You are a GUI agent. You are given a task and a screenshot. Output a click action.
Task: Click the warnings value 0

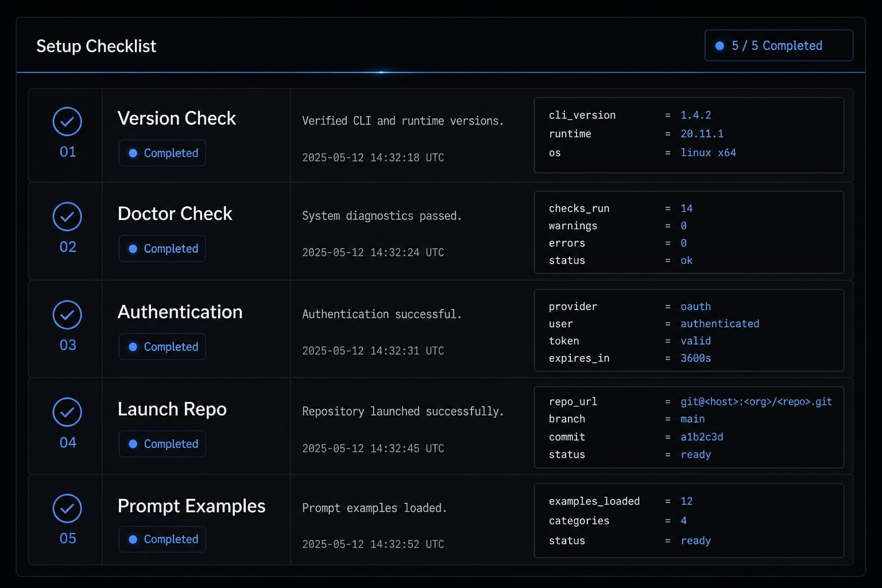tap(683, 226)
